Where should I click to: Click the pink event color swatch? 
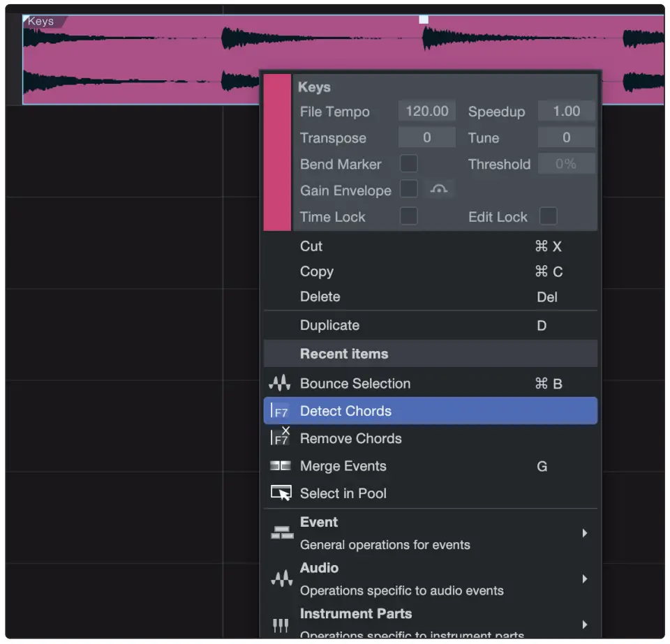click(x=277, y=152)
